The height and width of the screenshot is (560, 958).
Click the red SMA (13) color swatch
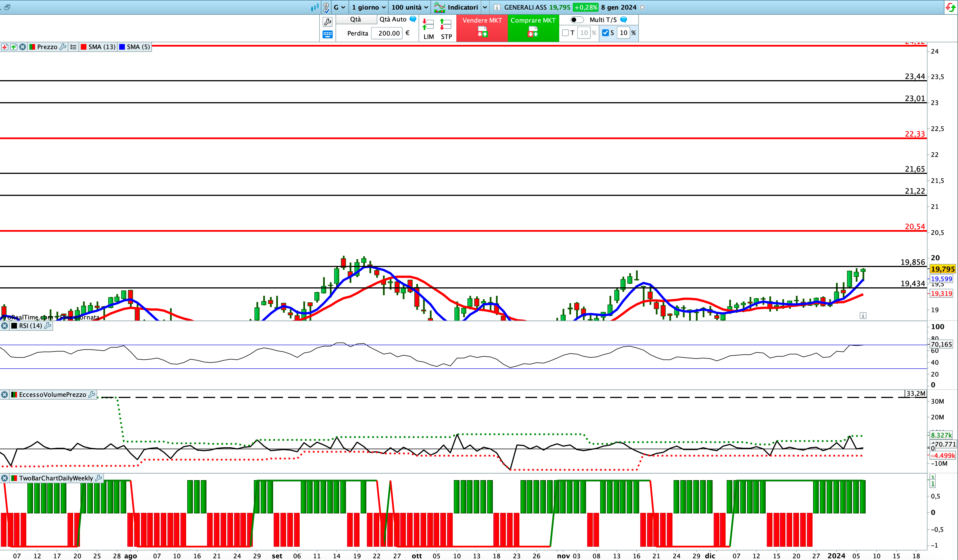click(x=84, y=47)
